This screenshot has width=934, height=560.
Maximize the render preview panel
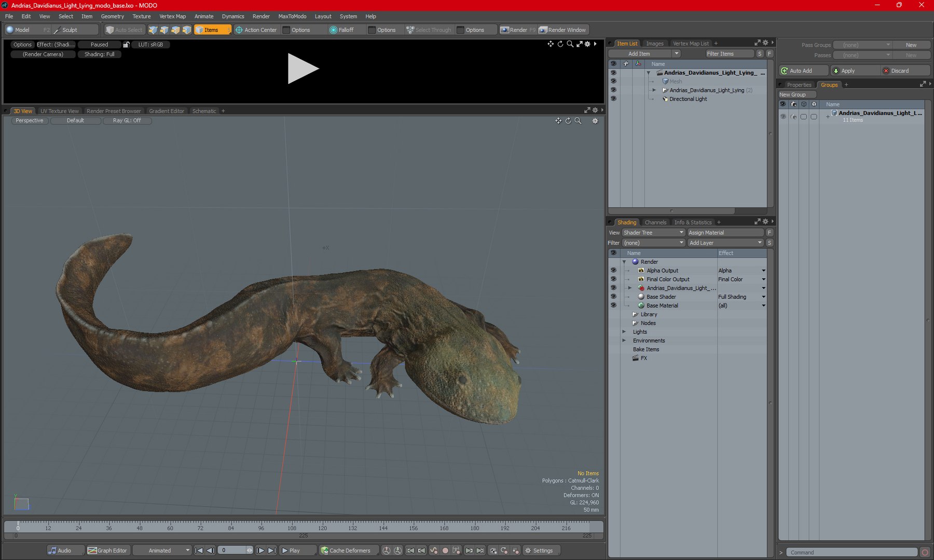click(x=580, y=44)
